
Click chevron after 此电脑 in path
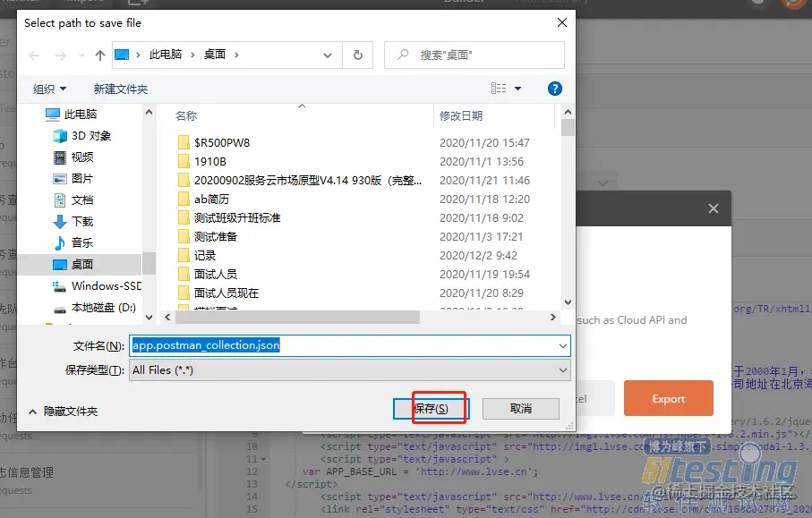coord(192,55)
